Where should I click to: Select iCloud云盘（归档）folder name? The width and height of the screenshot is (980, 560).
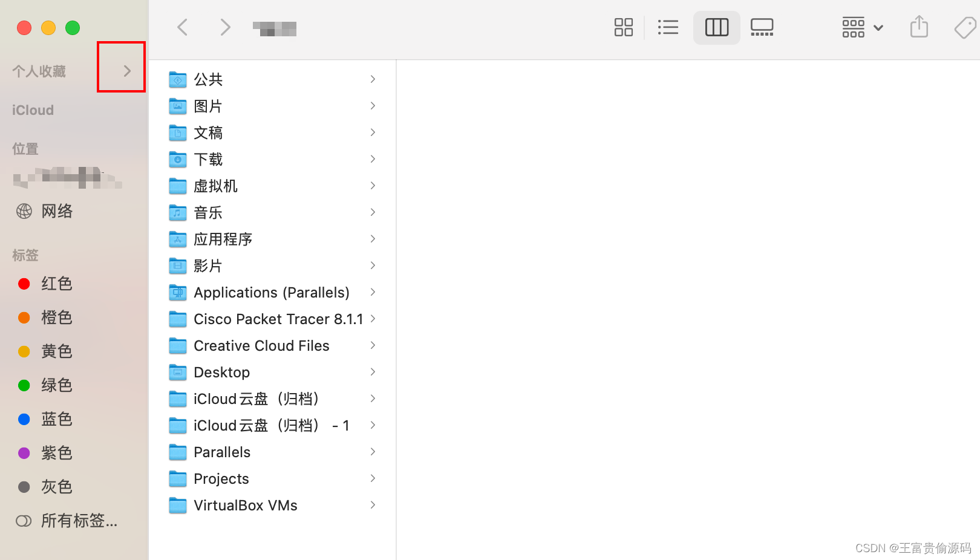click(256, 399)
